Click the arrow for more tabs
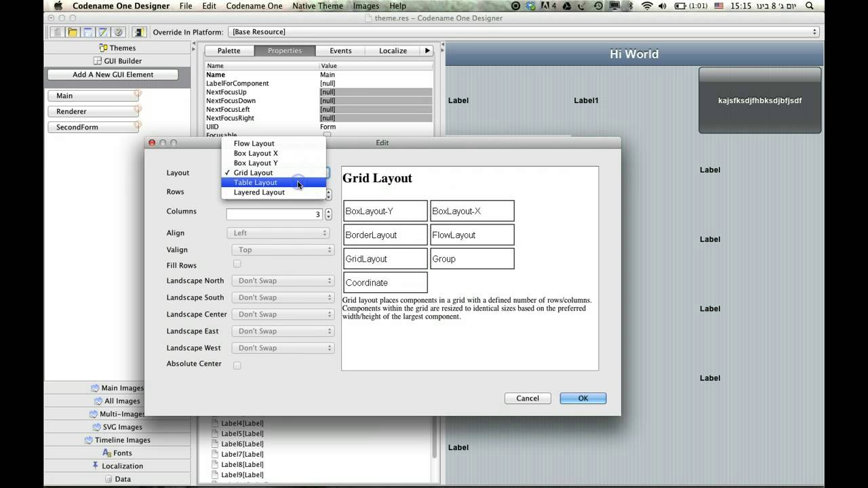 (427, 51)
